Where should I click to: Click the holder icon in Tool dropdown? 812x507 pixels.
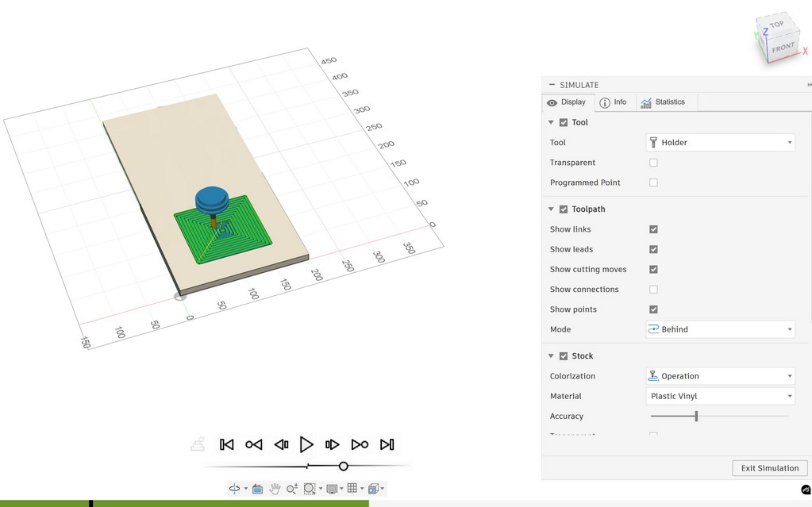point(653,142)
